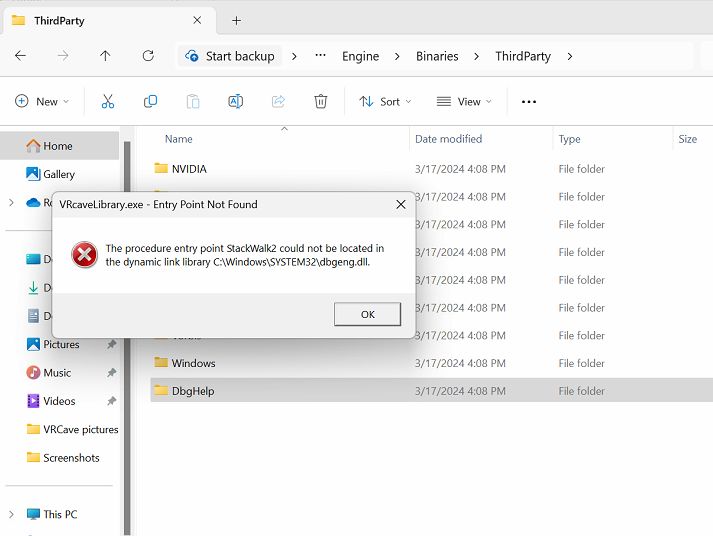Go up one folder level
The width and height of the screenshot is (713, 536).
point(105,56)
